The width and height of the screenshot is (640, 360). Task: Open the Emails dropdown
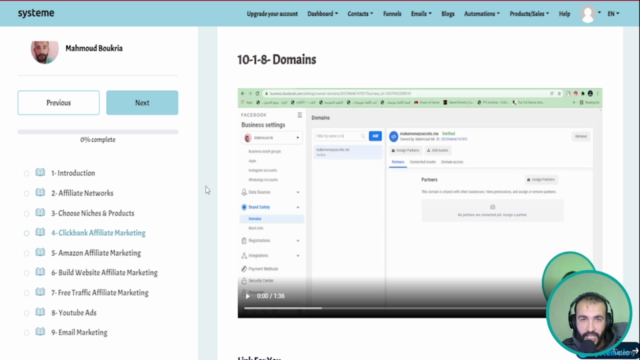pyautogui.click(x=421, y=14)
